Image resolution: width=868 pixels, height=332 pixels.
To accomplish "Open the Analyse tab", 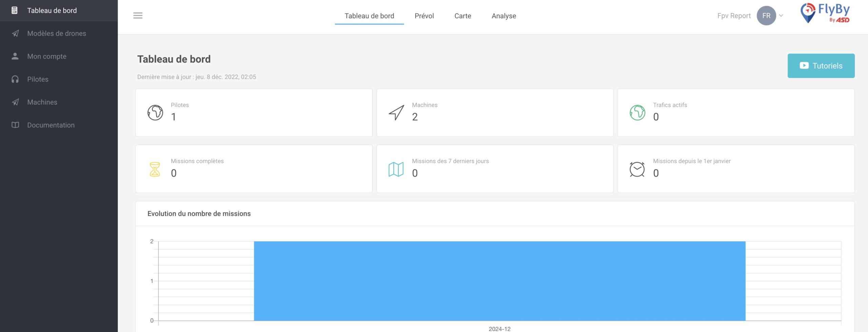I will tap(504, 16).
